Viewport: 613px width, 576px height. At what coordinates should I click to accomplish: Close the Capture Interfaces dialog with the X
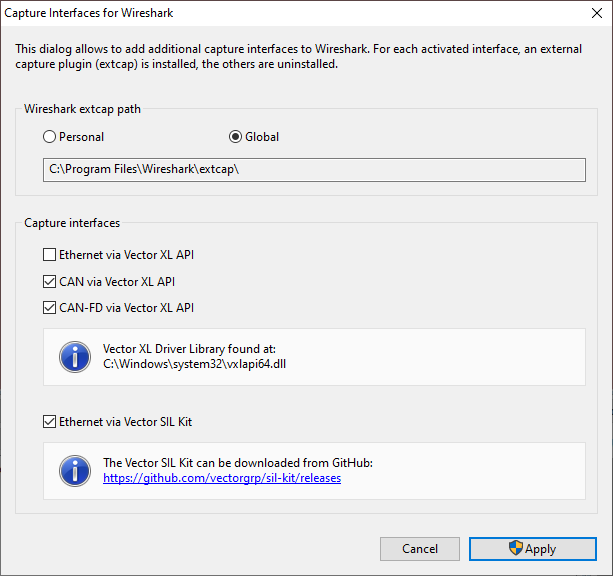point(597,13)
